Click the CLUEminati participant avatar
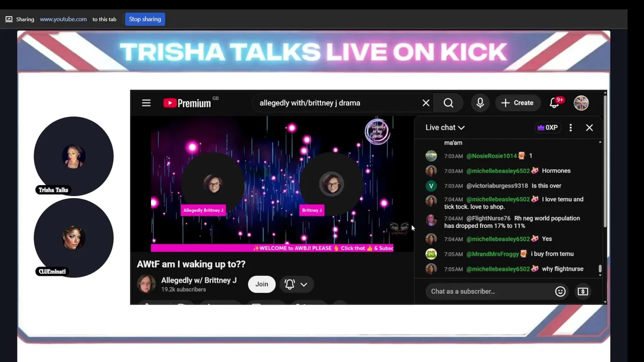Viewport: 644px width, 362px height. pyautogui.click(x=73, y=238)
